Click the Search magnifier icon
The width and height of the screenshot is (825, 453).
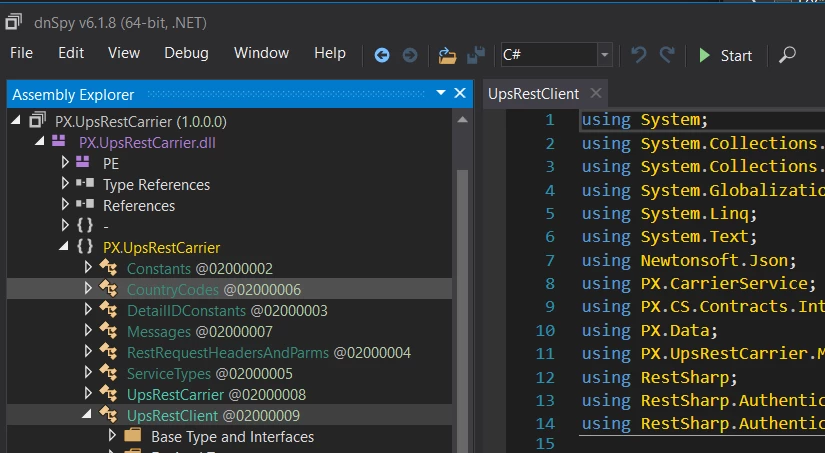click(x=787, y=55)
